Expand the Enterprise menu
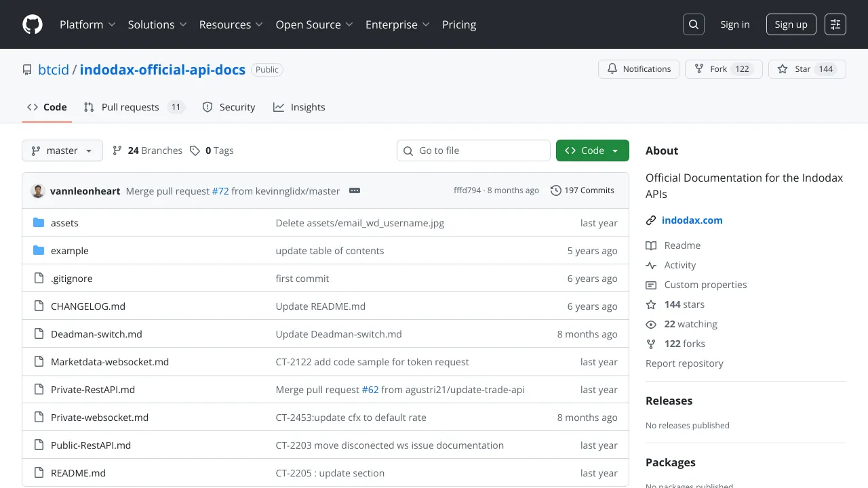This screenshot has height=488, width=868. point(398,24)
